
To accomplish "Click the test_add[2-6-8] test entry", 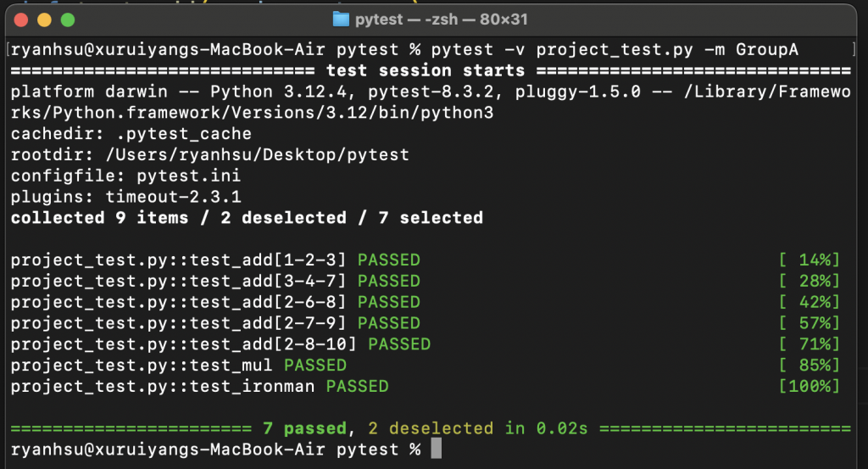I will tap(215, 302).
